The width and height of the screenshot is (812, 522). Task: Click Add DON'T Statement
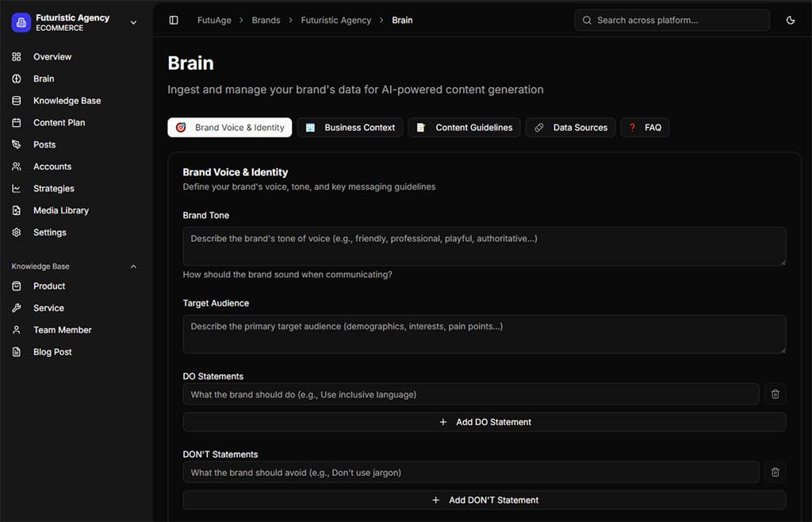485,500
